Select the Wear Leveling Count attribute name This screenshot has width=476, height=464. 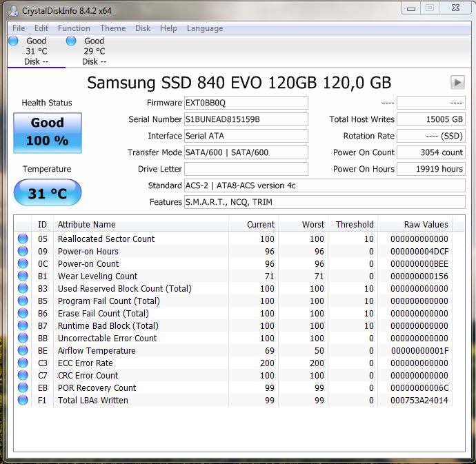[x=97, y=276]
